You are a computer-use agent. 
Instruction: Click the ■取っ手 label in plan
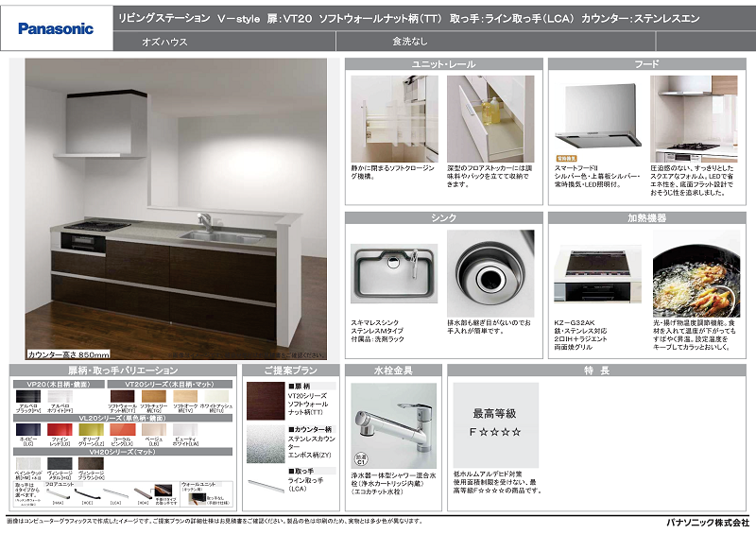pos(301,471)
